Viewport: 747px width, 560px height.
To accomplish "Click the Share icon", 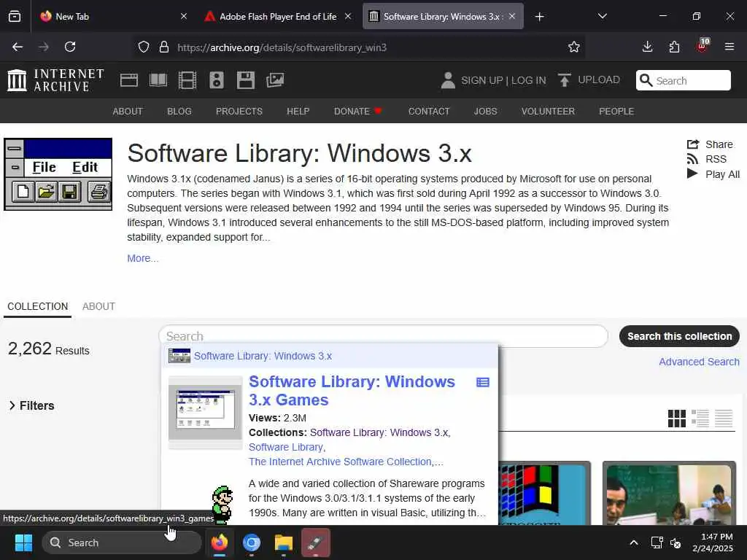I will point(693,144).
